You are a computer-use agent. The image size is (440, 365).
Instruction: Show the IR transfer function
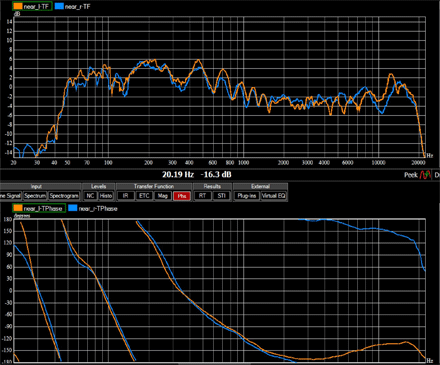[126, 196]
